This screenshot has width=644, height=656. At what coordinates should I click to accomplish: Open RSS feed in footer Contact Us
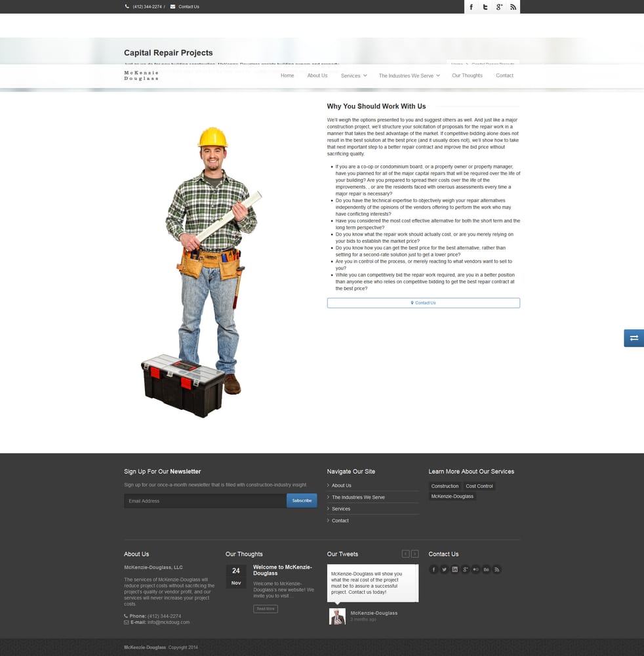[496, 569]
